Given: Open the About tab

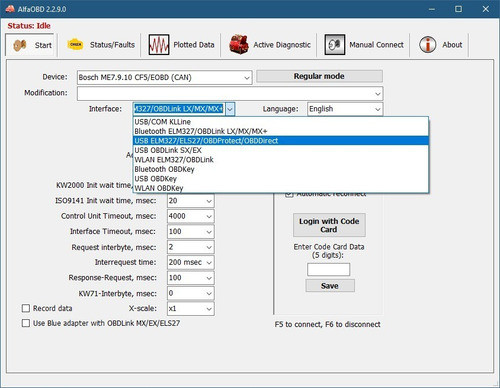Looking at the screenshot, I should point(452,45).
